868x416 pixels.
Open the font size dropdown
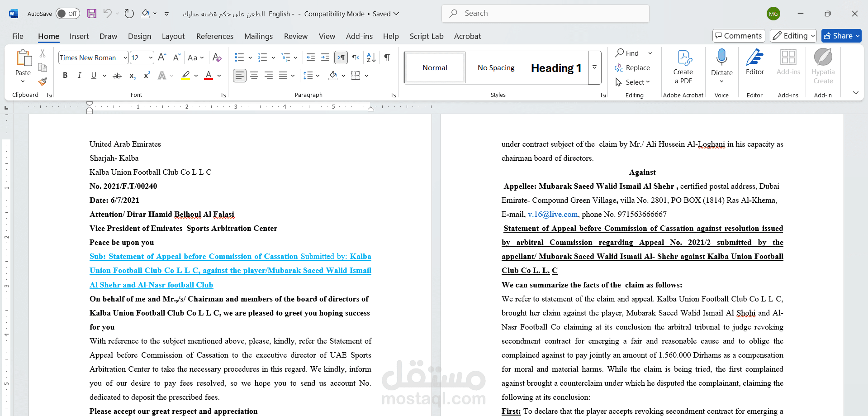151,57
